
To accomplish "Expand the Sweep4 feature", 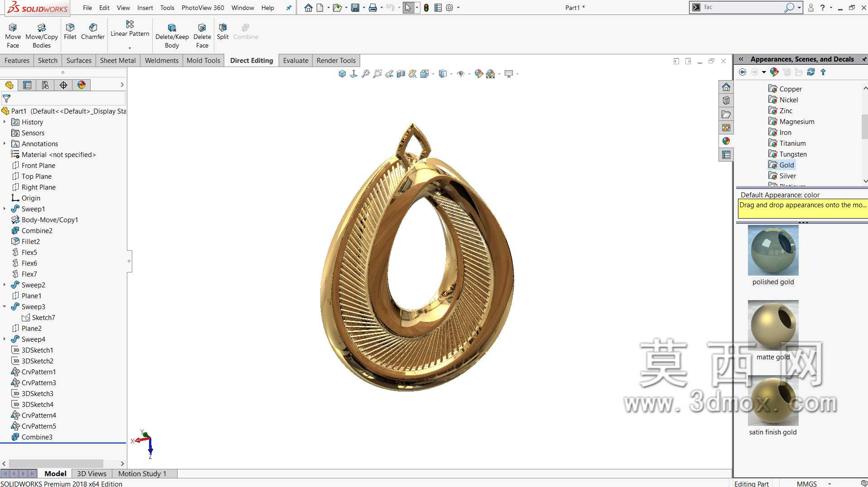I will [5, 339].
